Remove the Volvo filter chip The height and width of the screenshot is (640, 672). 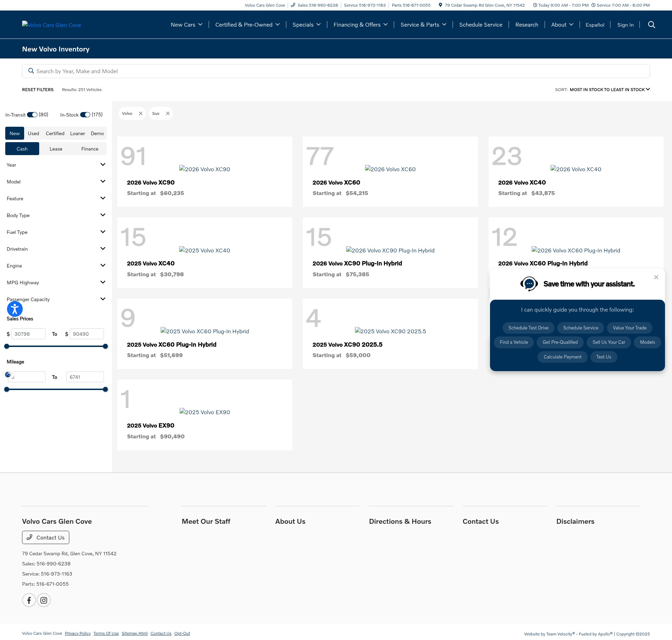tap(141, 113)
